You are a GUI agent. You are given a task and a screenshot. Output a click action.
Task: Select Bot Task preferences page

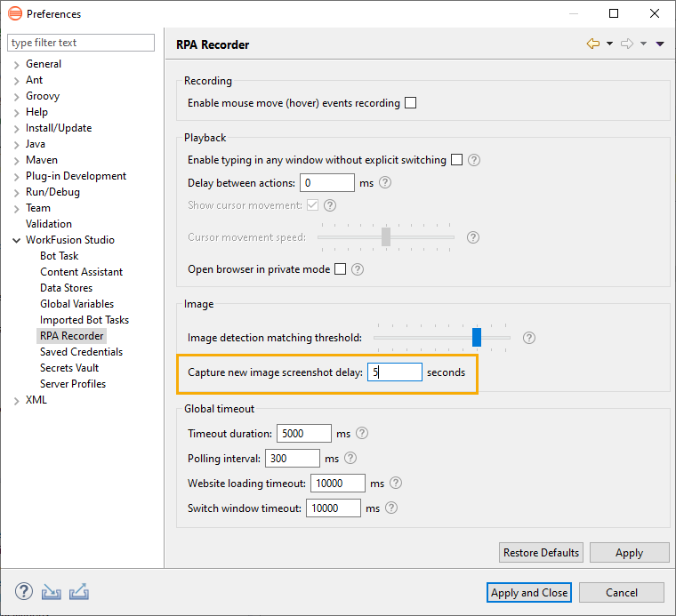pos(59,256)
